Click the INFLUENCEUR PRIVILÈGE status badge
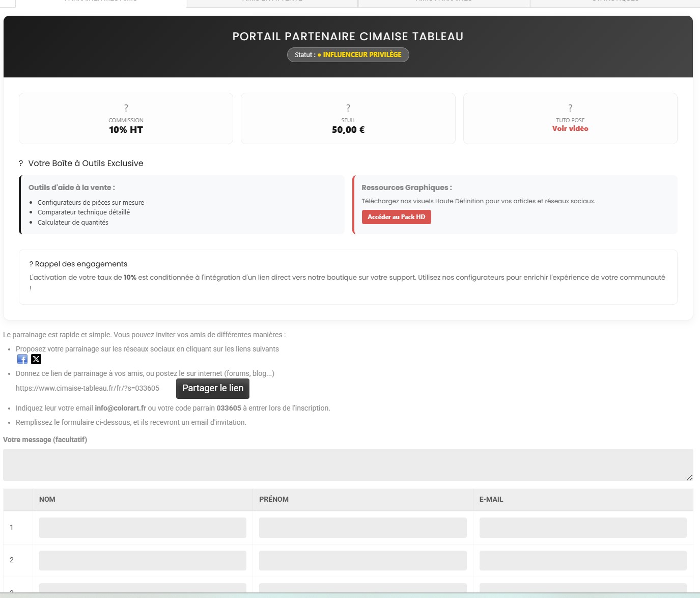 tap(348, 55)
